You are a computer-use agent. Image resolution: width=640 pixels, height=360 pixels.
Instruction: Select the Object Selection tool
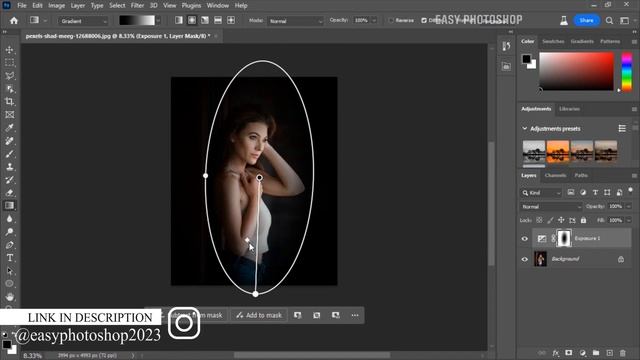click(9, 89)
